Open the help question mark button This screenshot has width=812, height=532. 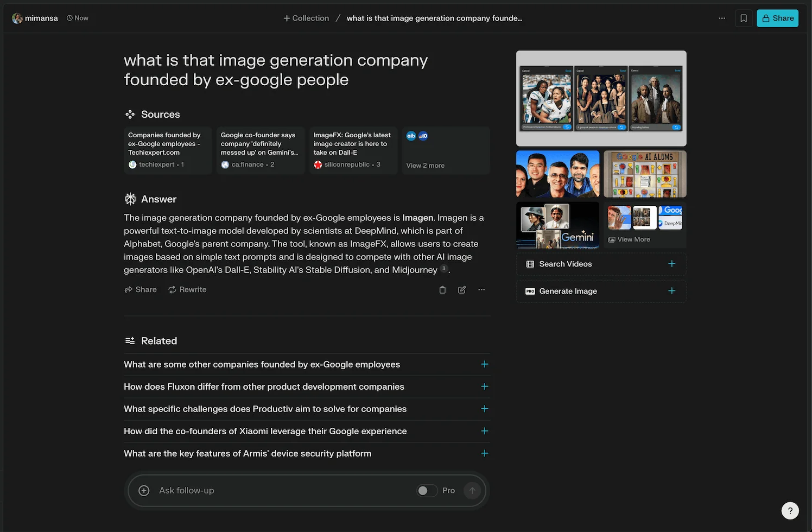790,510
